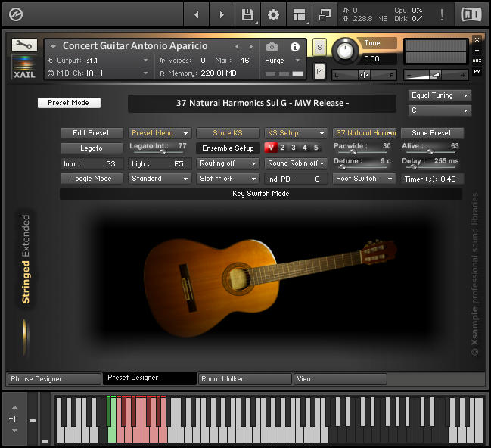Open the Routing off dropdown
Screen dimensions: 491x448
tap(228, 163)
